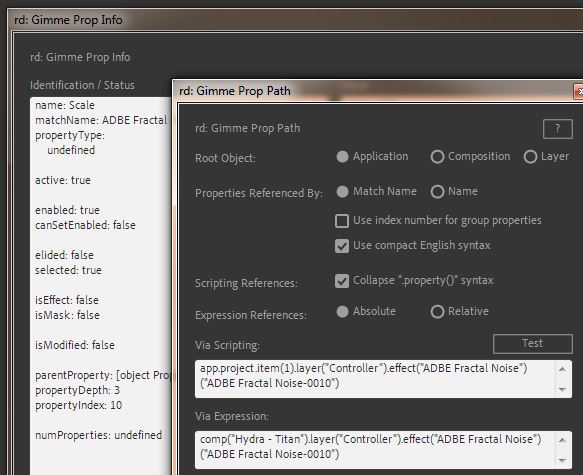This screenshot has width=583, height=475.
Task: Click 'active: true' in Prop Info
Action: coord(63,180)
